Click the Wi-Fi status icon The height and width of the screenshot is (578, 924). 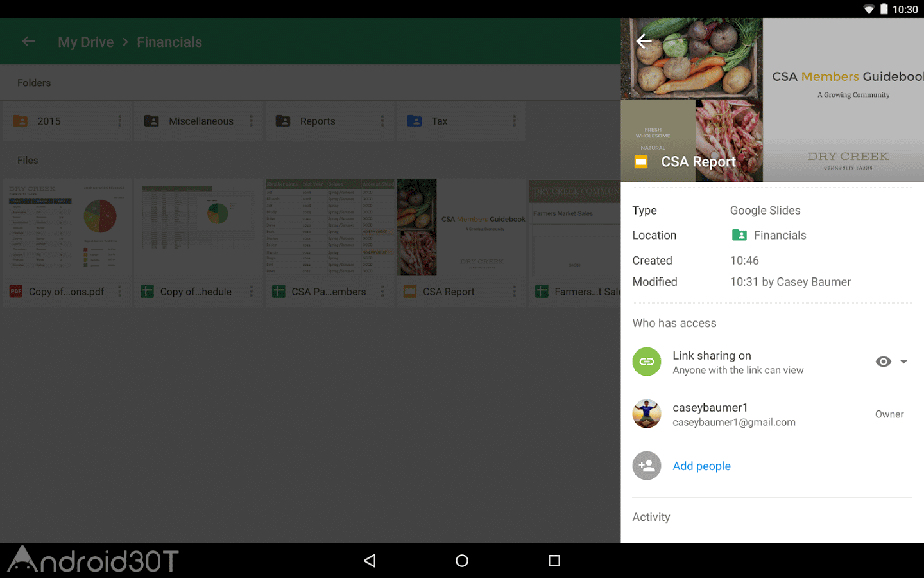[x=869, y=9]
